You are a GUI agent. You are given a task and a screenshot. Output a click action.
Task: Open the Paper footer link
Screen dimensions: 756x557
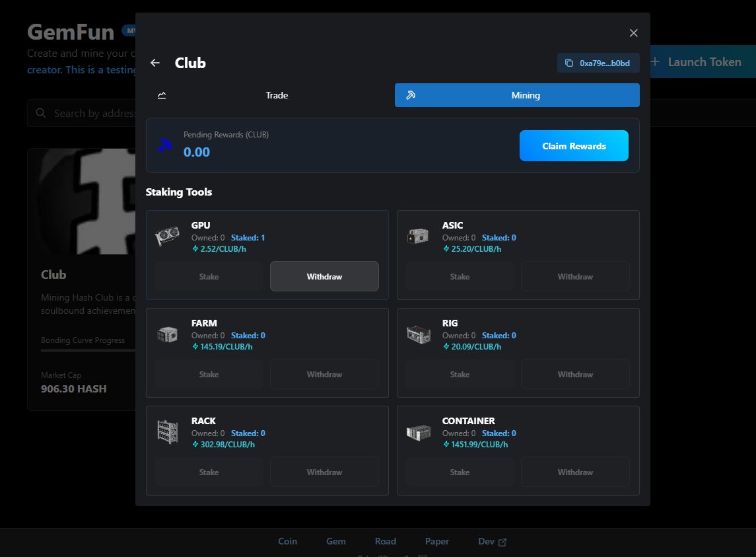tap(436, 541)
